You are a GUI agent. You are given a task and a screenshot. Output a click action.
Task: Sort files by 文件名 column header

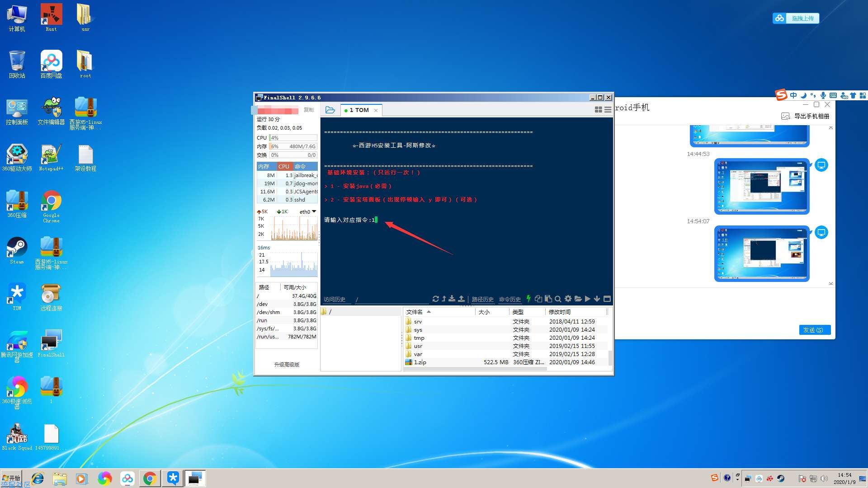pos(439,312)
